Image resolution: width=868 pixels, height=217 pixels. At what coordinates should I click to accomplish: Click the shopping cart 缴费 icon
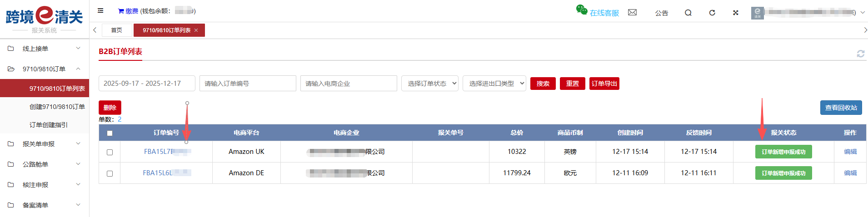tap(121, 11)
